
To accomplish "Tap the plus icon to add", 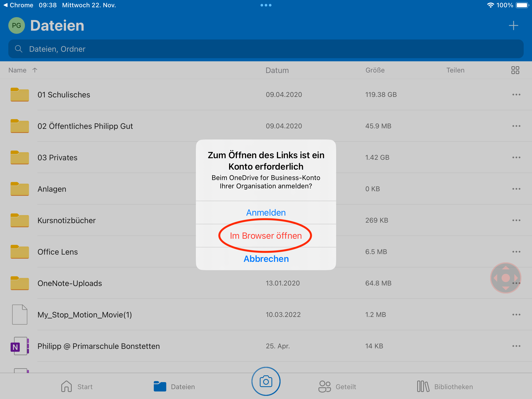I will [513, 26].
